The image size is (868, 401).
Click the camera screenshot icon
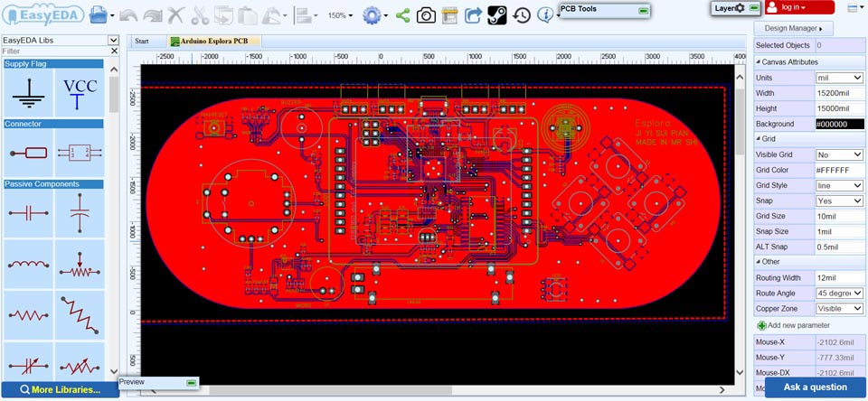click(x=426, y=15)
